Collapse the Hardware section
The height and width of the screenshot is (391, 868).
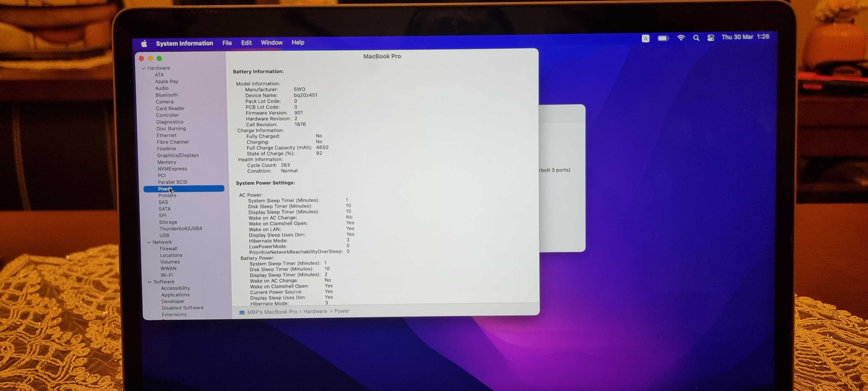pyautogui.click(x=143, y=68)
